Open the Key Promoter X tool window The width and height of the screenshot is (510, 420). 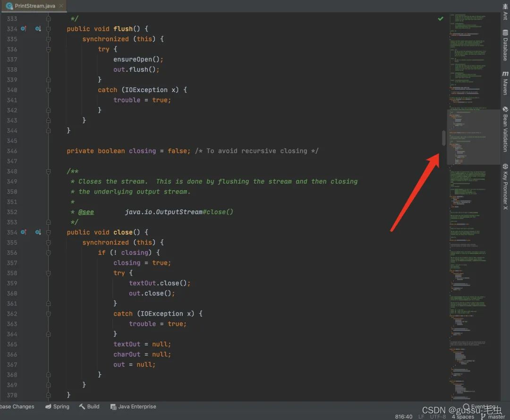point(505,186)
